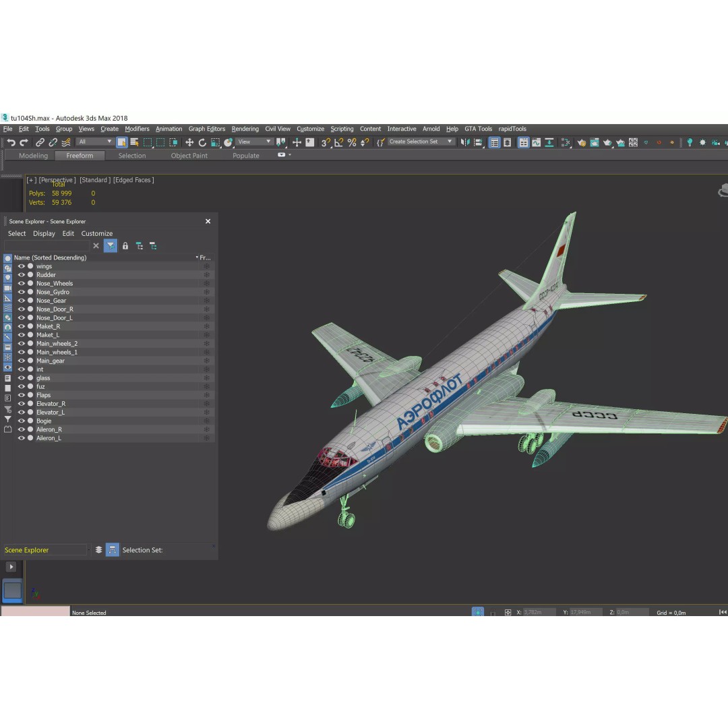Open the Modifiers menu
Image resolution: width=728 pixels, height=728 pixels.
coord(137,129)
